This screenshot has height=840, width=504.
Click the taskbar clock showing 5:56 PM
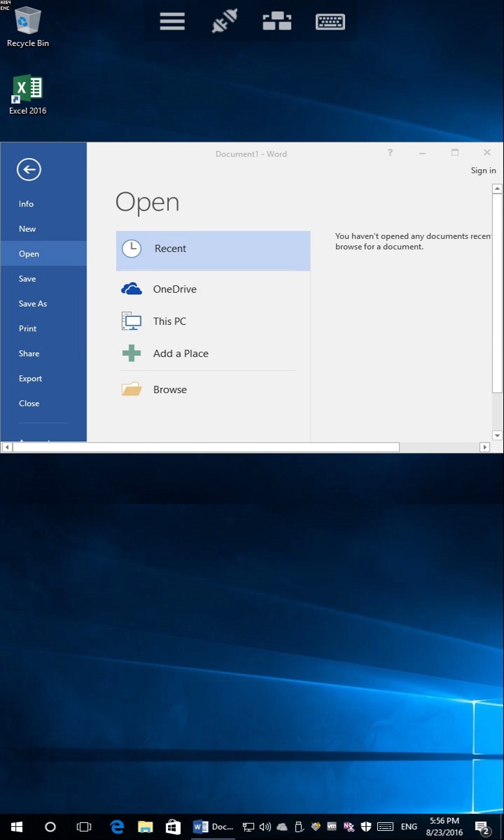point(444,827)
